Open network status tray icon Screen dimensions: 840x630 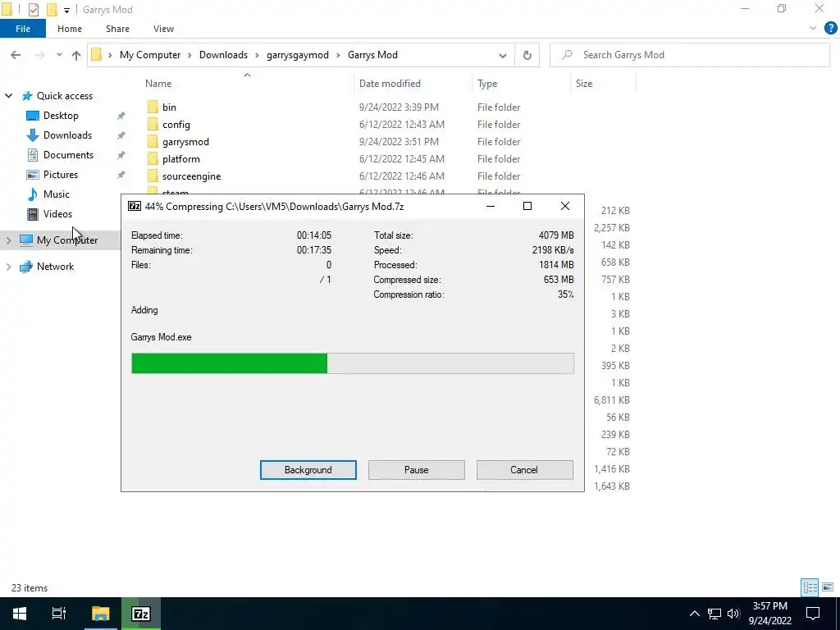[714, 614]
